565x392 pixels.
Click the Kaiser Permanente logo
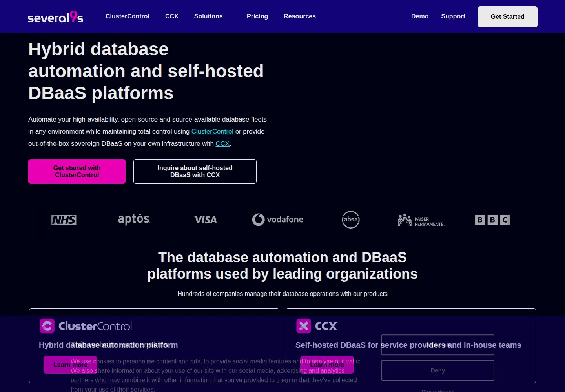click(x=421, y=220)
